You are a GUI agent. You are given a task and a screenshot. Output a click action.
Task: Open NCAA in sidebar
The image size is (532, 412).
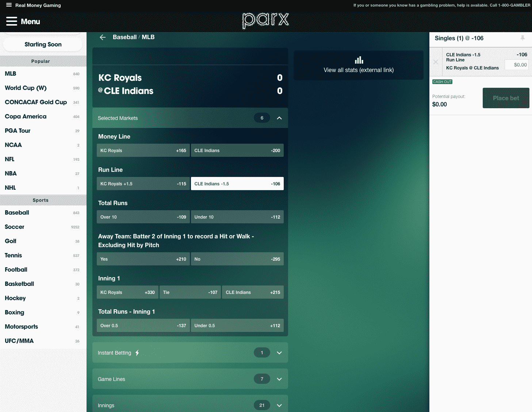43,145
